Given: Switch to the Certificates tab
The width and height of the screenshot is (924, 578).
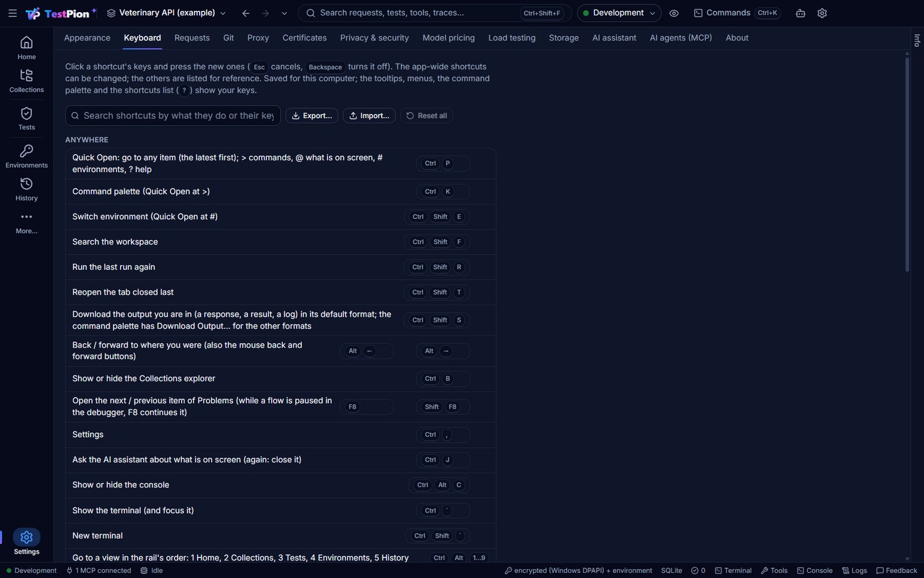Looking at the screenshot, I should (305, 38).
